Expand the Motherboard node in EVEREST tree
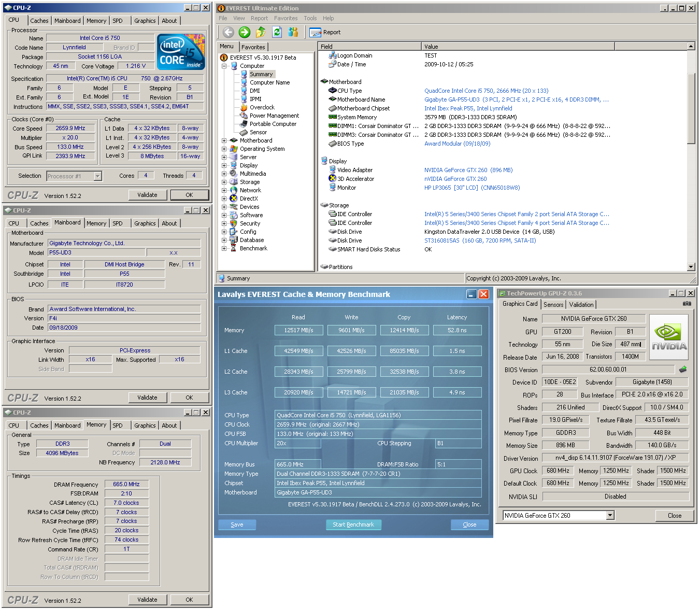 [x=224, y=140]
